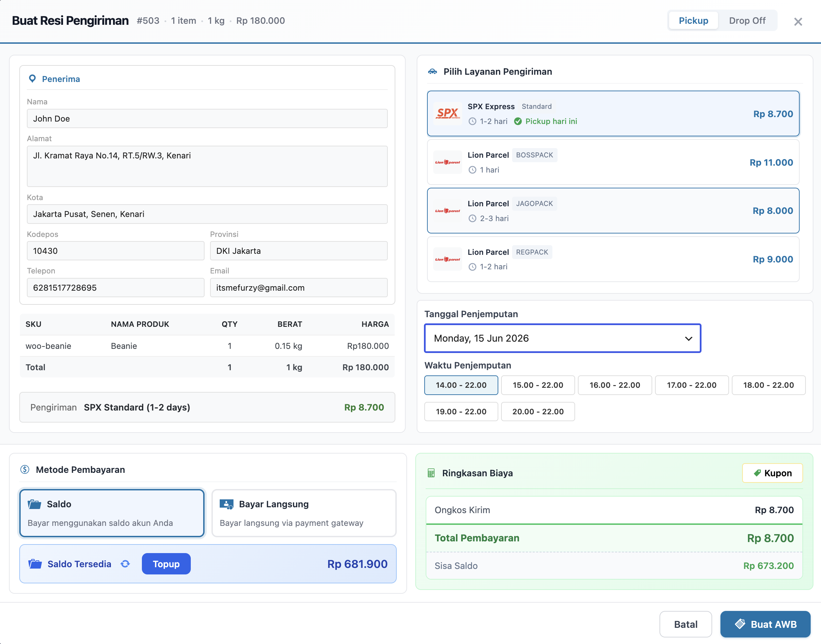
Task: Select pickup time 20.00 - 22.00
Action: [538, 411]
